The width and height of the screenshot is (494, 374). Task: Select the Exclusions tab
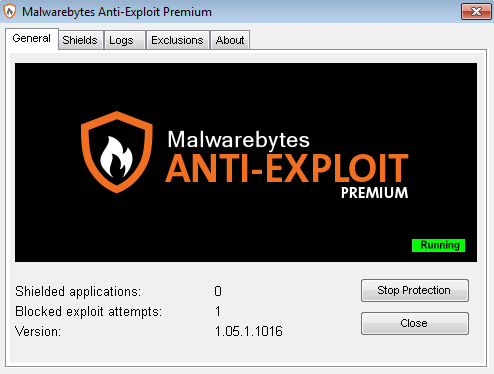(x=177, y=40)
